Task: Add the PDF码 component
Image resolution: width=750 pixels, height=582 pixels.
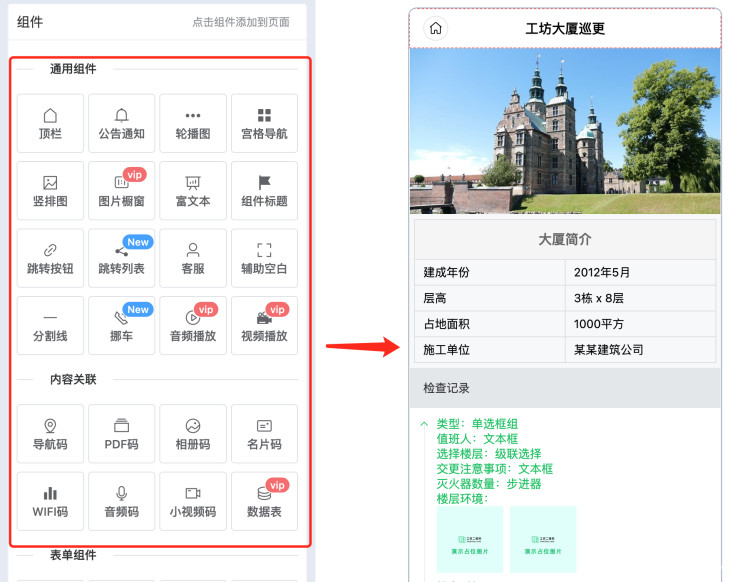Action: (121, 433)
